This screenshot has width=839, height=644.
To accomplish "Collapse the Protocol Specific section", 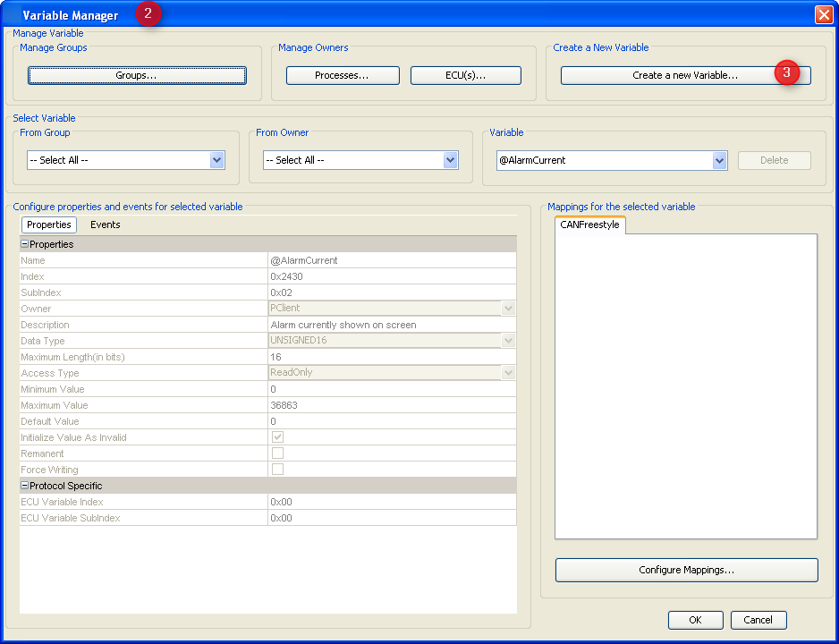I will [x=23, y=486].
